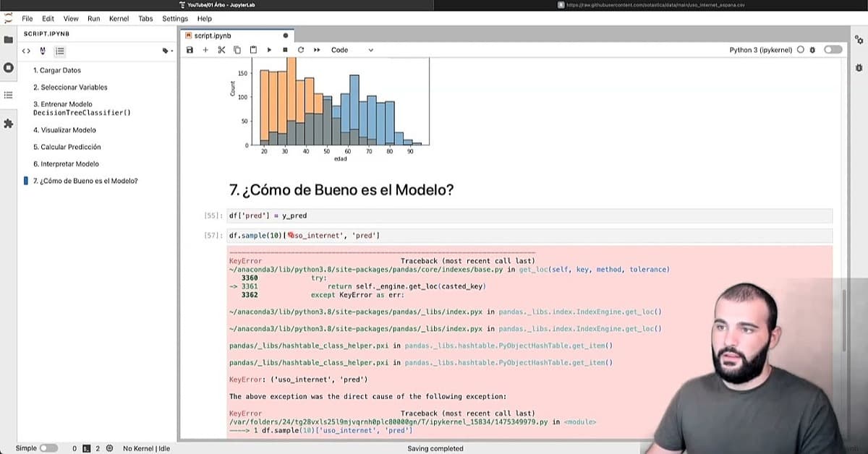The image size is (868, 454).
Task: Toggle Simple interface mode switch
Action: [x=48, y=448]
